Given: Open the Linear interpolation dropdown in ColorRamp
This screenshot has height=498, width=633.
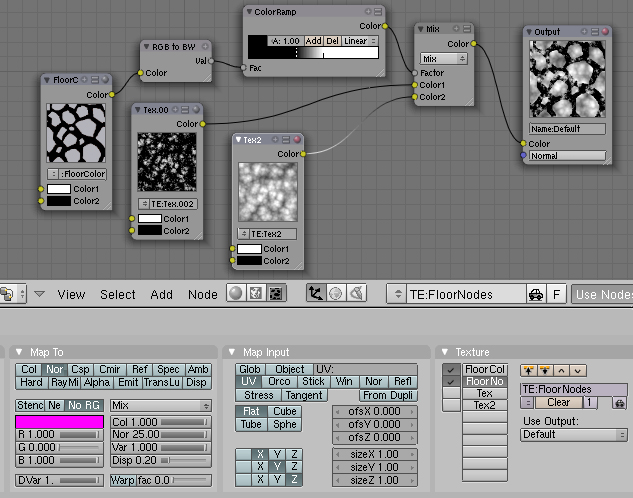Looking at the screenshot, I should point(360,41).
